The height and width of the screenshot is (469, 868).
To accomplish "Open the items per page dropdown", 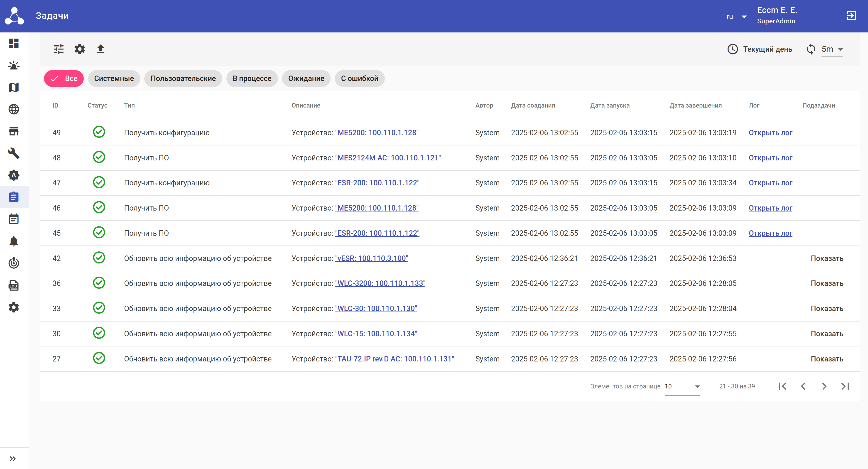I will coord(682,386).
